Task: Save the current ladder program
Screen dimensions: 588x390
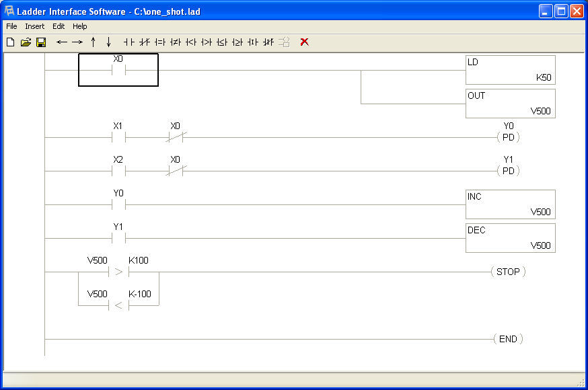Action: 41,42
